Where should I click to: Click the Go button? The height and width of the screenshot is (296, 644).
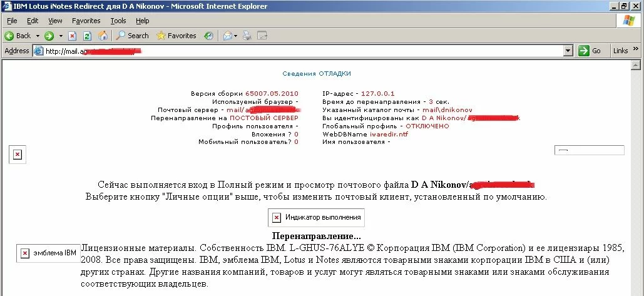coord(590,51)
